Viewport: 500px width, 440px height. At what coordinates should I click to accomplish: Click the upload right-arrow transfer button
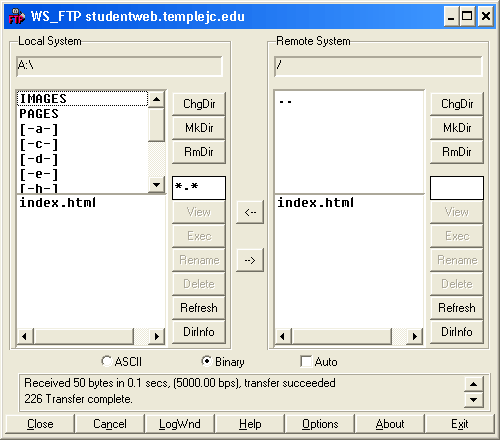coord(250,260)
